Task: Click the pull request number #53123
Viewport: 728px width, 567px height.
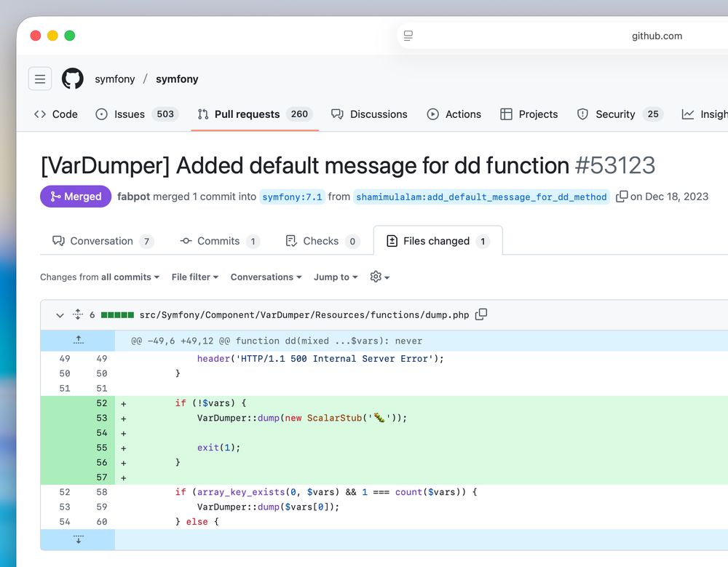Action: [615, 165]
